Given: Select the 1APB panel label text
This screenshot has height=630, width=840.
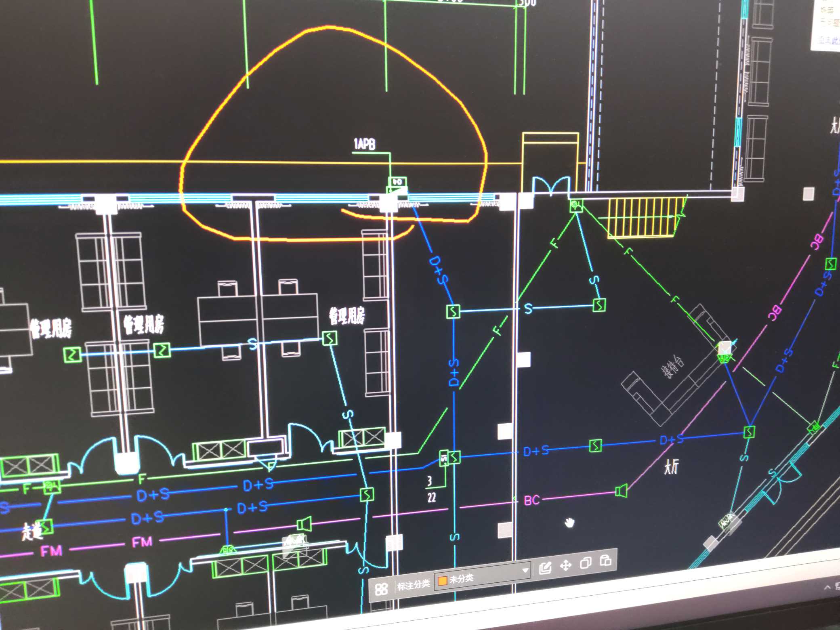Looking at the screenshot, I should tap(364, 144).
